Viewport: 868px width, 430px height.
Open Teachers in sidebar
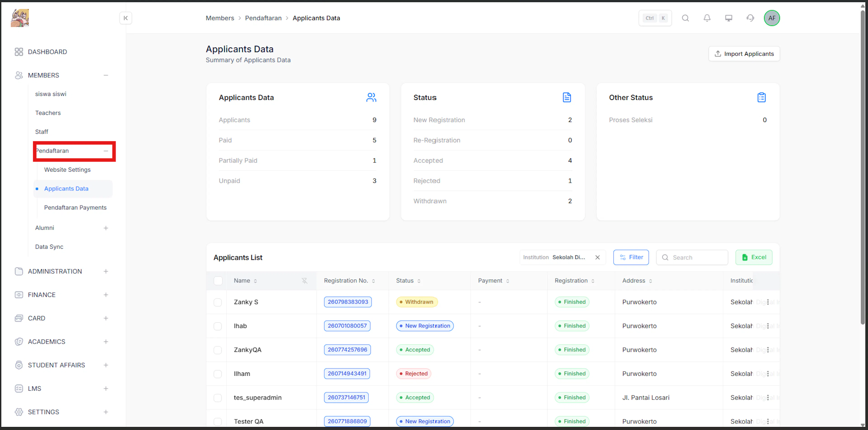pos(48,113)
